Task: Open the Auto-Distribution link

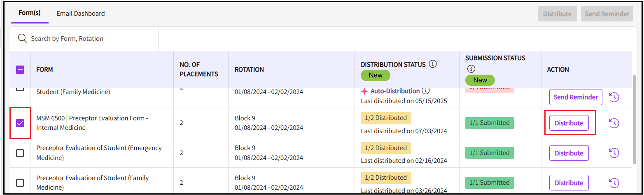Action: 395,91
